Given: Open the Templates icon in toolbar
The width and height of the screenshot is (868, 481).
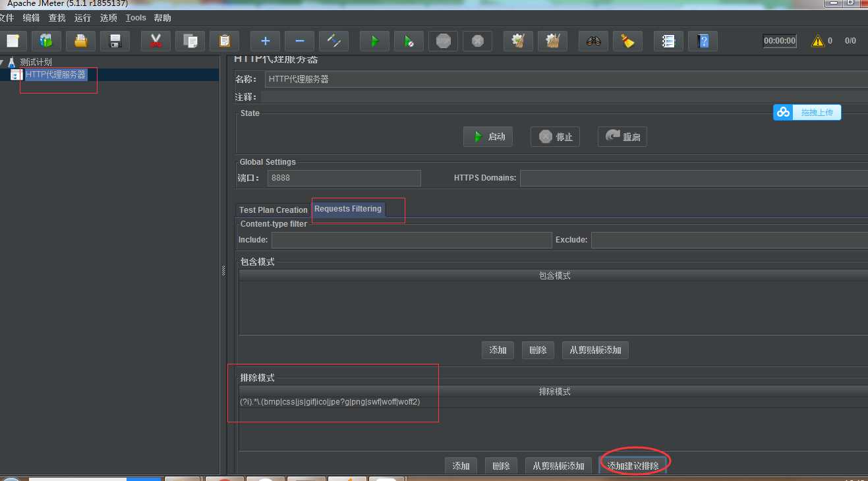Looking at the screenshot, I should [x=46, y=41].
